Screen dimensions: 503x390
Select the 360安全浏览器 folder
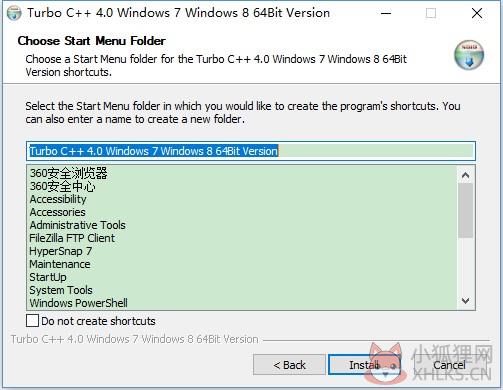coord(69,173)
